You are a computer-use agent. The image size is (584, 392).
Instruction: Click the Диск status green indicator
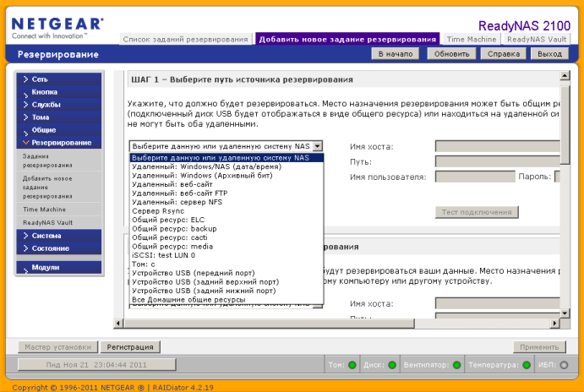392,365
